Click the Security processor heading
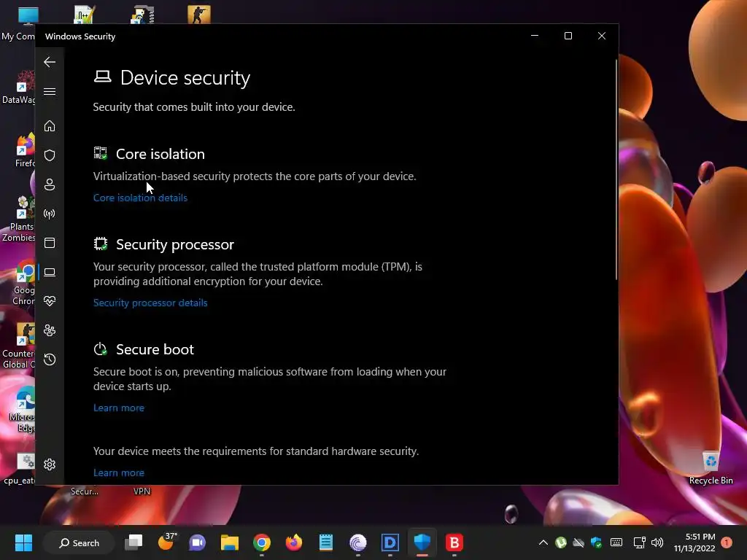This screenshot has width=747, height=560. point(175,244)
